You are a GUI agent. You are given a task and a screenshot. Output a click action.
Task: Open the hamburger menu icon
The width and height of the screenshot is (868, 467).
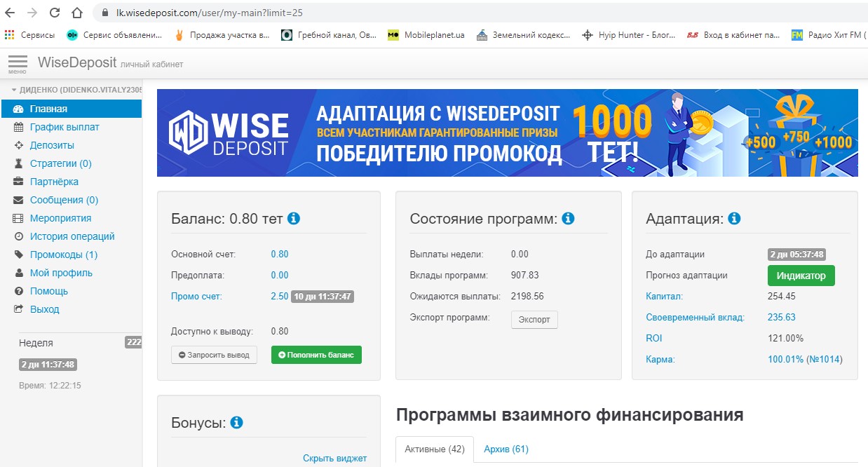point(18,63)
